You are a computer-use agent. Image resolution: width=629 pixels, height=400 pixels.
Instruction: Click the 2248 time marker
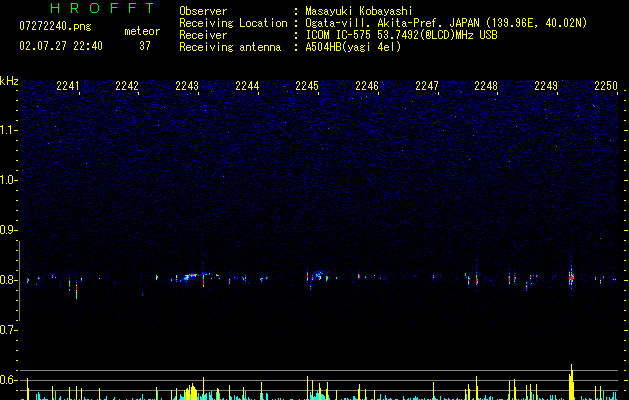pyautogui.click(x=486, y=85)
